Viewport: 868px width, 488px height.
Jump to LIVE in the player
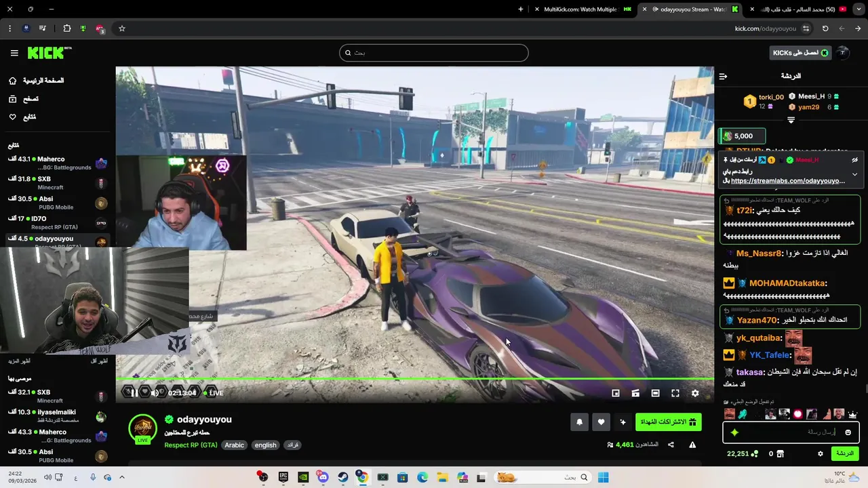(x=214, y=393)
